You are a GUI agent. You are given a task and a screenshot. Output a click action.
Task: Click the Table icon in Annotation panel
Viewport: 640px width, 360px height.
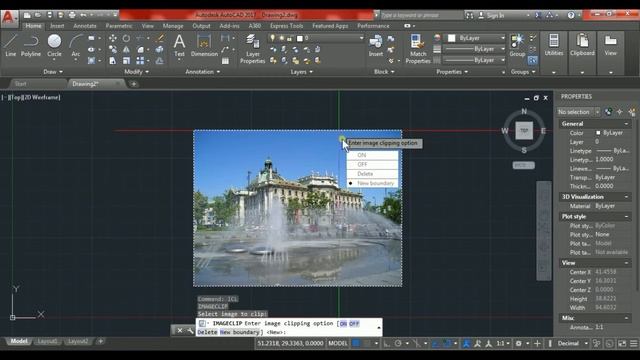225,61
